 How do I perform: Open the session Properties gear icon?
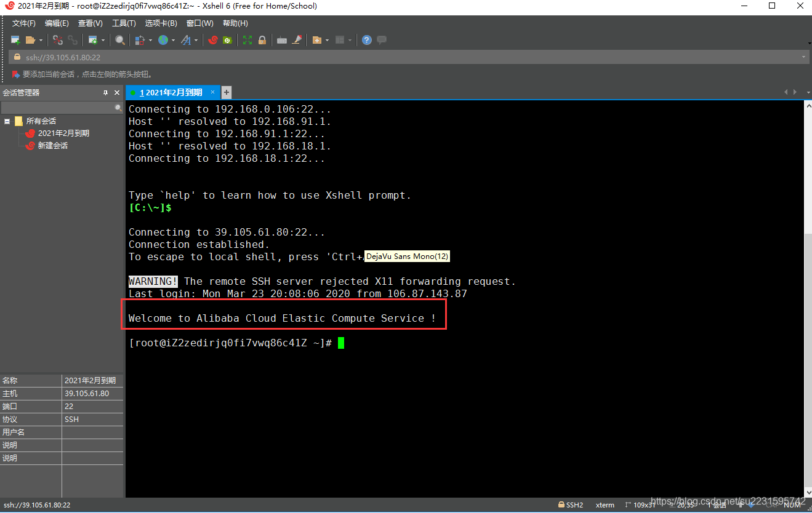(x=93, y=40)
